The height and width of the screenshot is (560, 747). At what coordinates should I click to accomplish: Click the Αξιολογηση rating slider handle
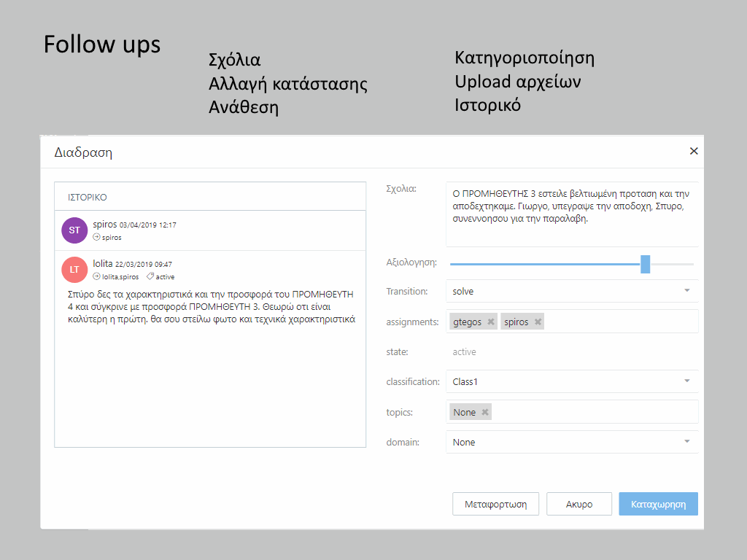pyautogui.click(x=645, y=264)
